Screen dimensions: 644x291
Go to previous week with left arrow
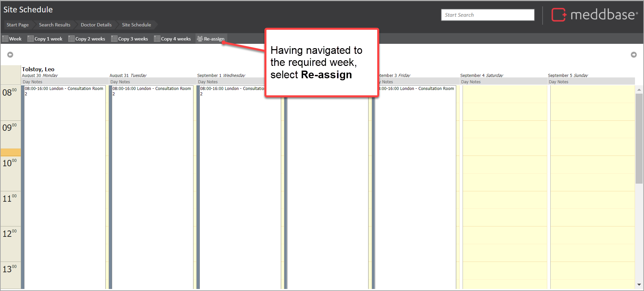pyautogui.click(x=10, y=55)
